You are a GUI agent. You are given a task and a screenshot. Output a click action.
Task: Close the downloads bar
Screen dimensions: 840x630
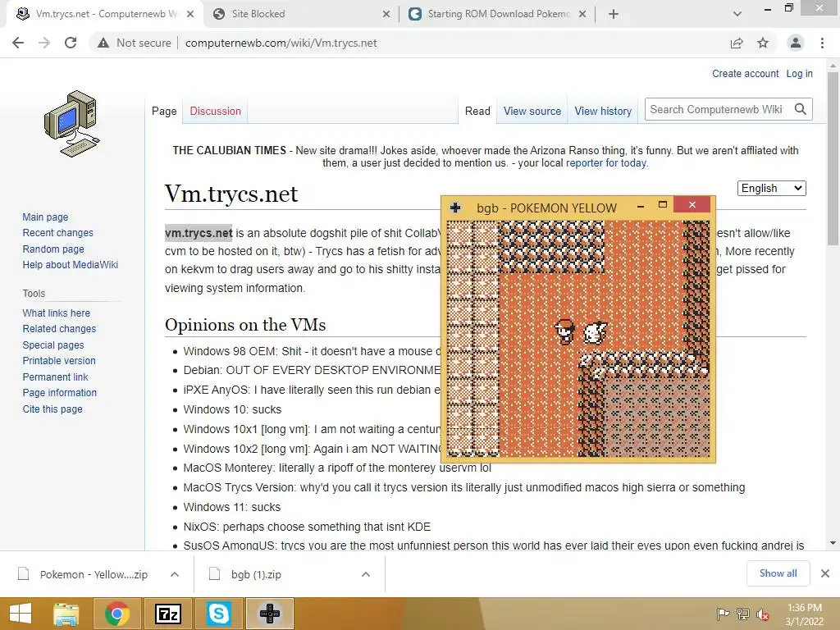(x=825, y=573)
